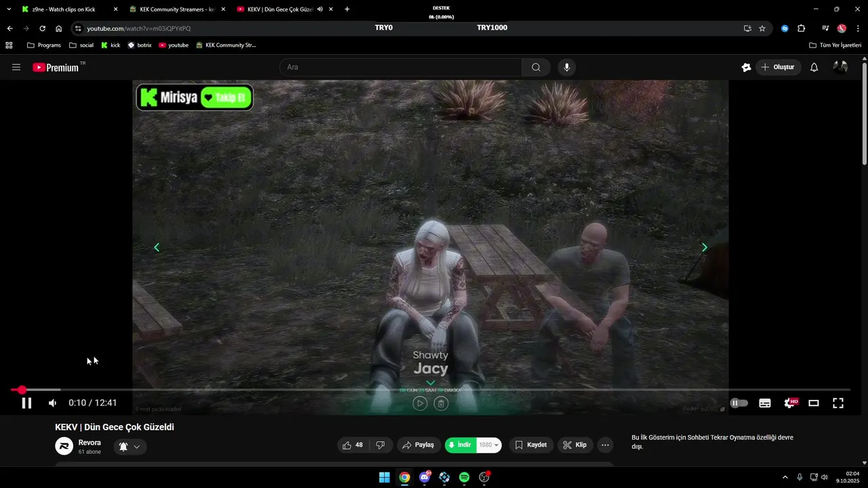The width and height of the screenshot is (868, 488).
Task: Open the Tüm Yer İşaretleri folder
Action: [x=835, y=45]
